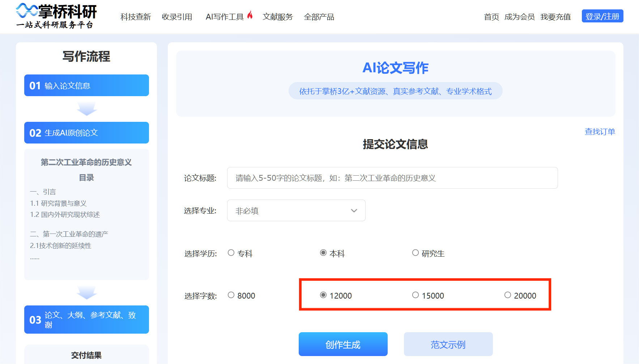This screenshot has height=364, width=639.
Task: Click the 掌桥科研 logo
Action: click(56, 16)
